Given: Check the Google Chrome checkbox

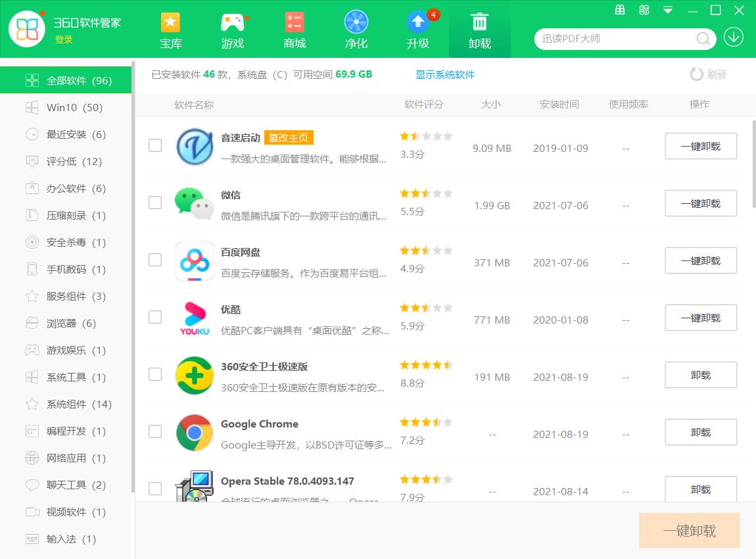Looking at the screenshot, I should point(155,432).
